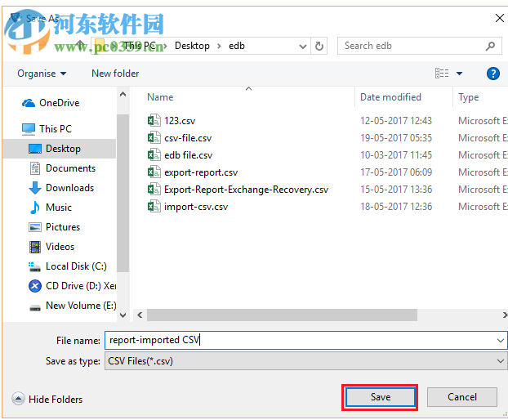Click the Cancel button

coord(462,397)
